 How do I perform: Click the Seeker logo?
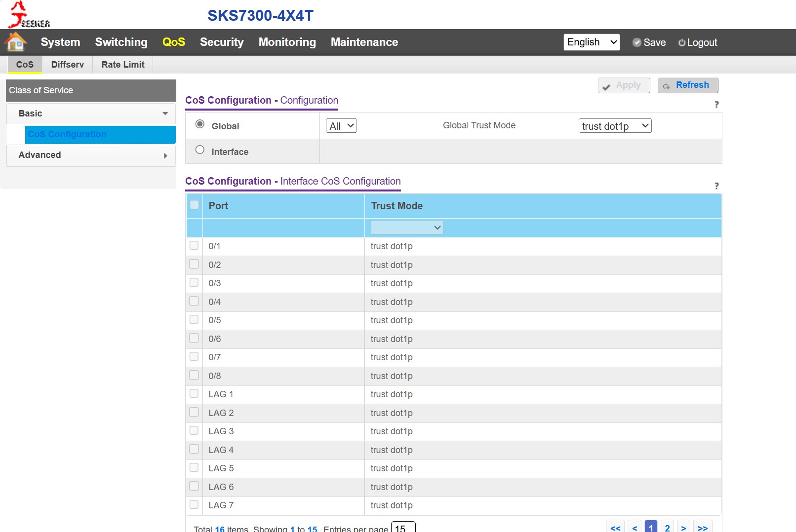[29, 15]
